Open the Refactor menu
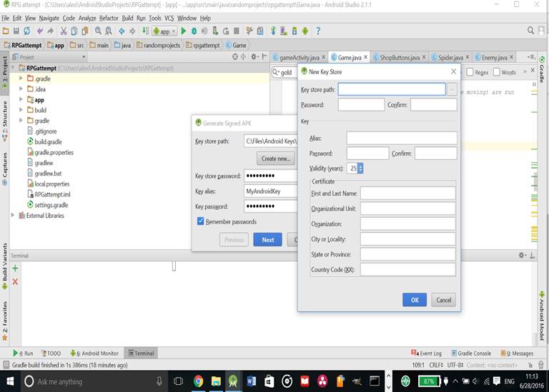 [109, 18]
